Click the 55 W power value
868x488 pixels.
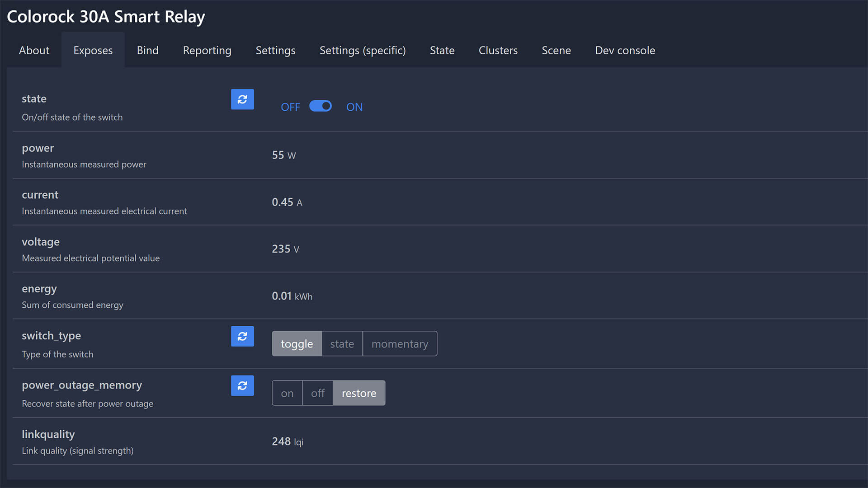tap(284, 155)
